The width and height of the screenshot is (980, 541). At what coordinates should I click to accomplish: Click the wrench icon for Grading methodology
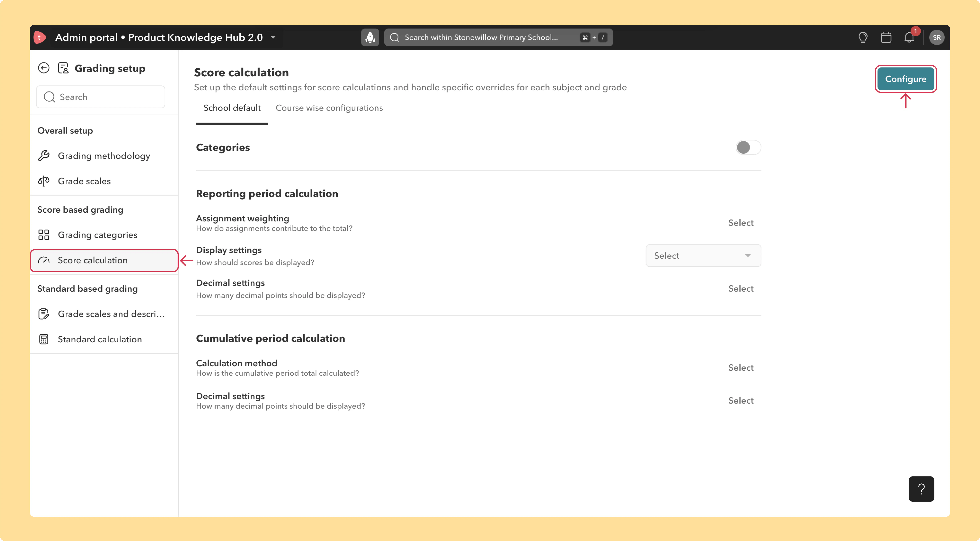click(x=44, y=156)
